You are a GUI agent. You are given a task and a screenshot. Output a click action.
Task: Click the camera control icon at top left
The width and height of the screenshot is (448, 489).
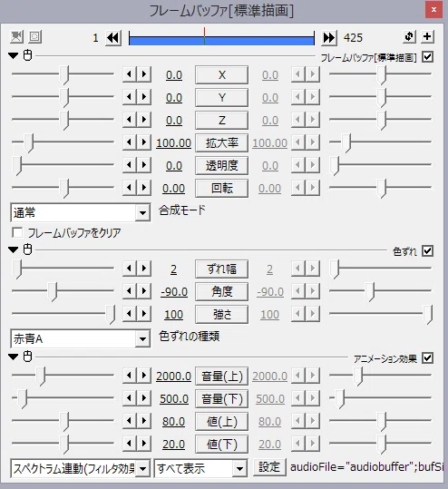coord(16,37)
